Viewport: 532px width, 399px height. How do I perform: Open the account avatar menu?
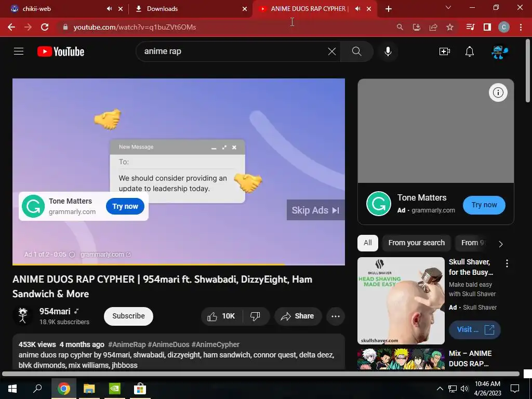[500, 52]
